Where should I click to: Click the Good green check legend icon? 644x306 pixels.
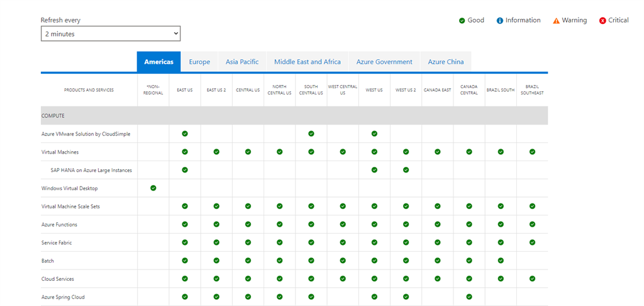462,21
